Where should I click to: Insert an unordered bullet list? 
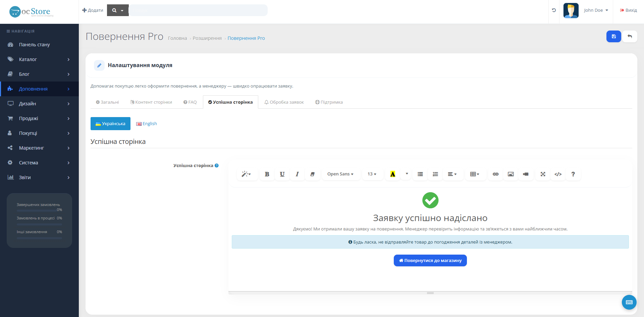point(420,174)
